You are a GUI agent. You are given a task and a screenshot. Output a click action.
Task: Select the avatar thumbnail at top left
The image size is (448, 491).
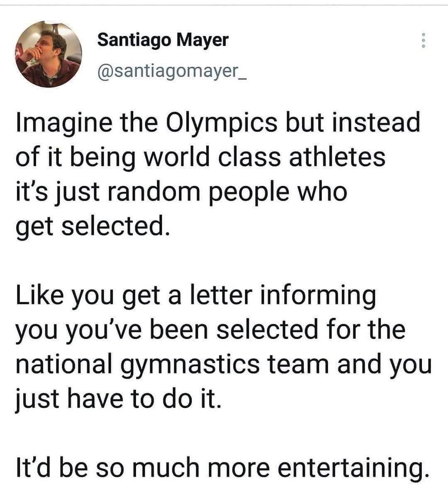click(x=50, y=54)
